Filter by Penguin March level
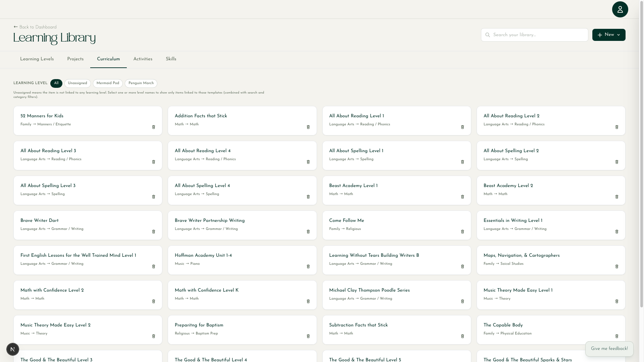 (141, 83)
